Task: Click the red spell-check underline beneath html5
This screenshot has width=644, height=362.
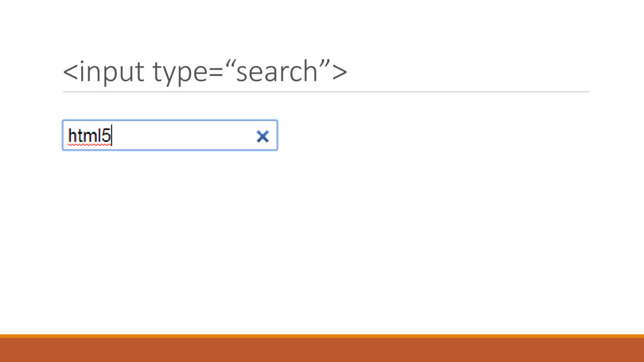Action: [88, 145]
